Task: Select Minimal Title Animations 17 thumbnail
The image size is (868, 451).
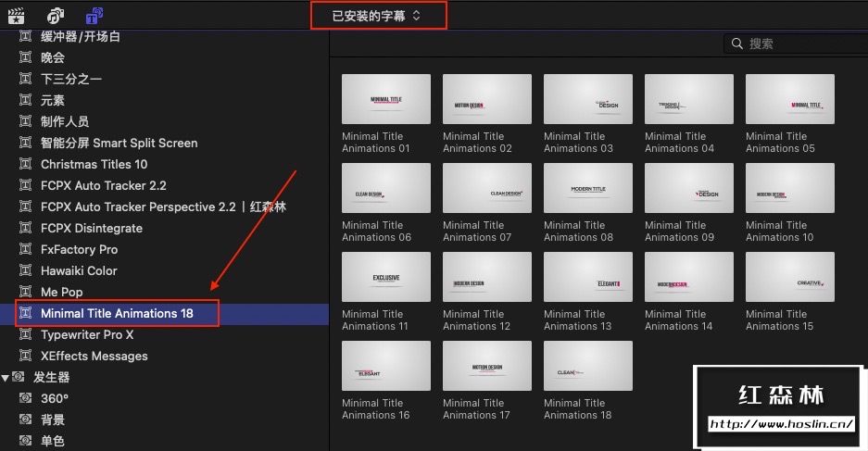Action: (x=487, y=366)
